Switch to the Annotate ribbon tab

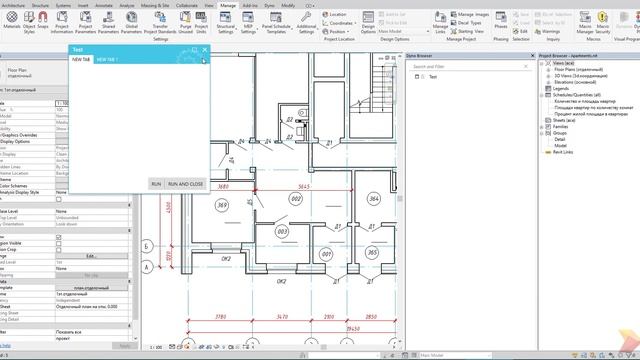tap(104, 6)
